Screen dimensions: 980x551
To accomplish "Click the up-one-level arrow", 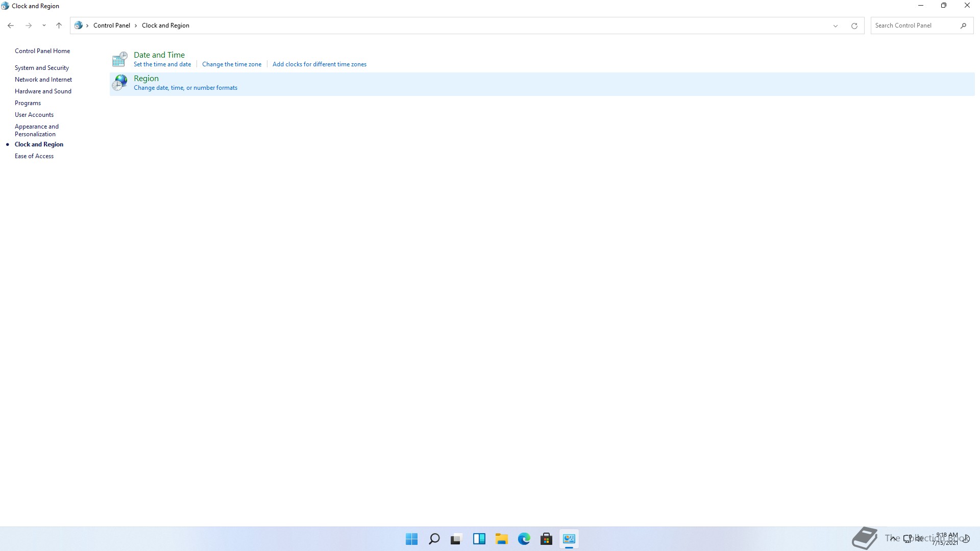I will 59,26.
